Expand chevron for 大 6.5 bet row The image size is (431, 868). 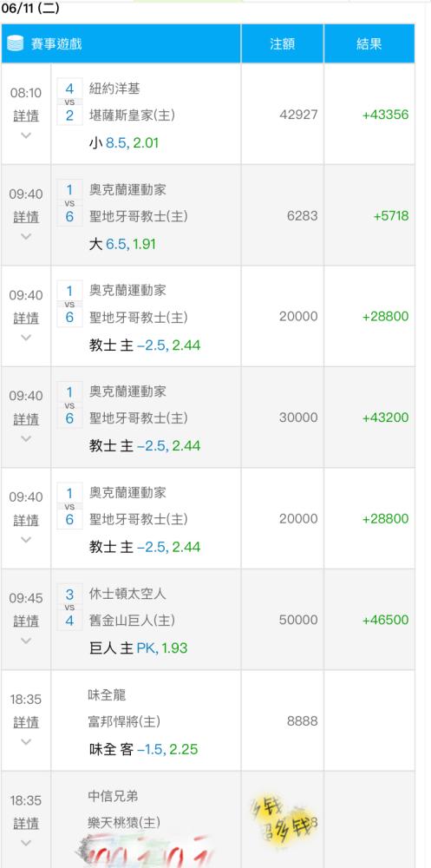point(26,236)
